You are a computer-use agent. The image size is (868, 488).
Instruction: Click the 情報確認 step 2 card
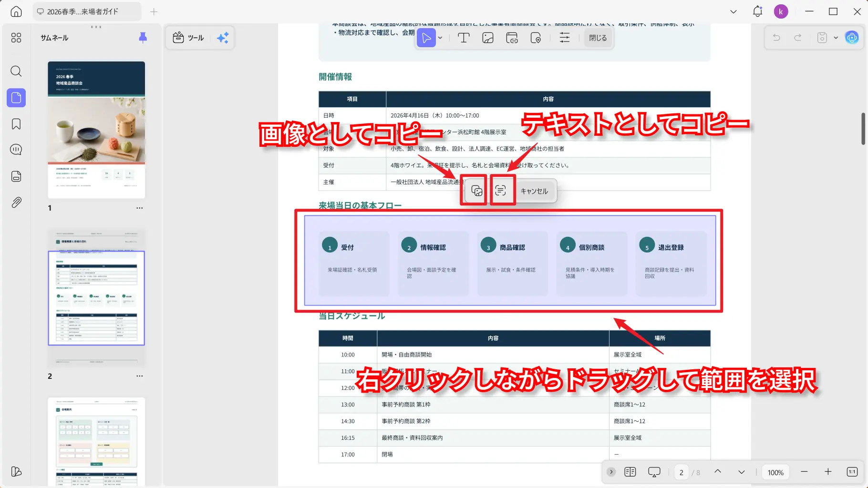click(x=433, y=264)
